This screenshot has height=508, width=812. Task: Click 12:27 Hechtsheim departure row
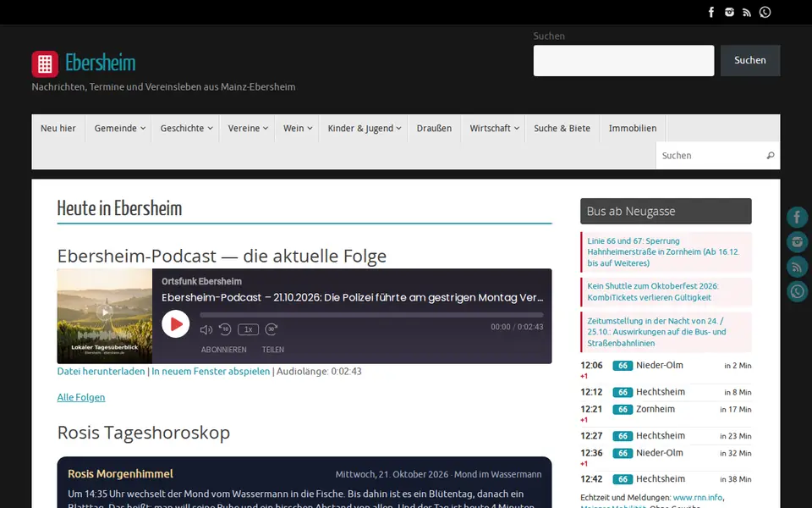pos(666,435)
